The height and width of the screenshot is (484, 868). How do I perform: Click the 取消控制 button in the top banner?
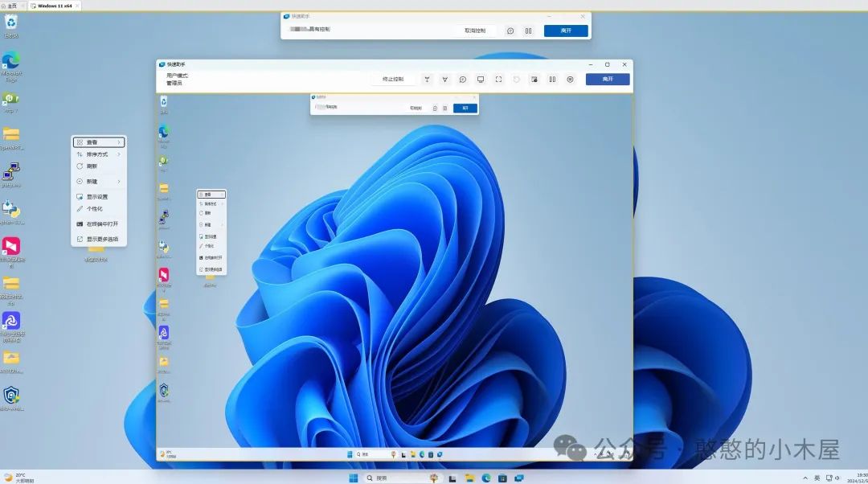[474, 31]
